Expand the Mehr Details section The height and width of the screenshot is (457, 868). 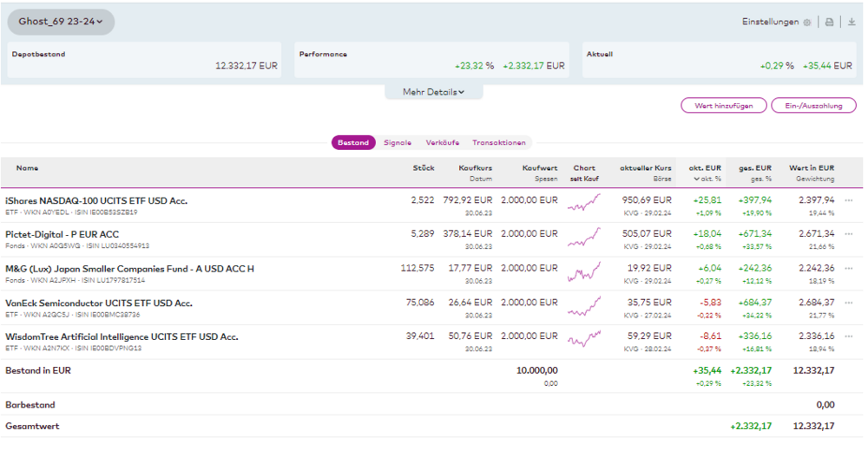click(x=433, y=92)
